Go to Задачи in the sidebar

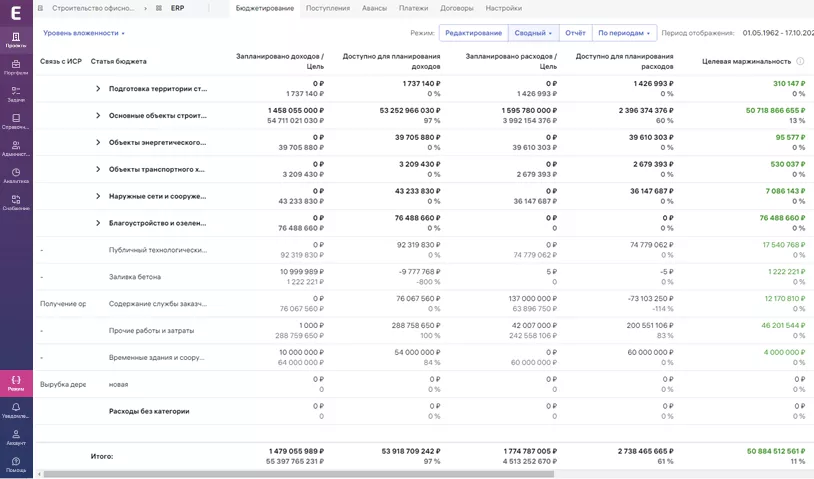[x=16, y=93]
